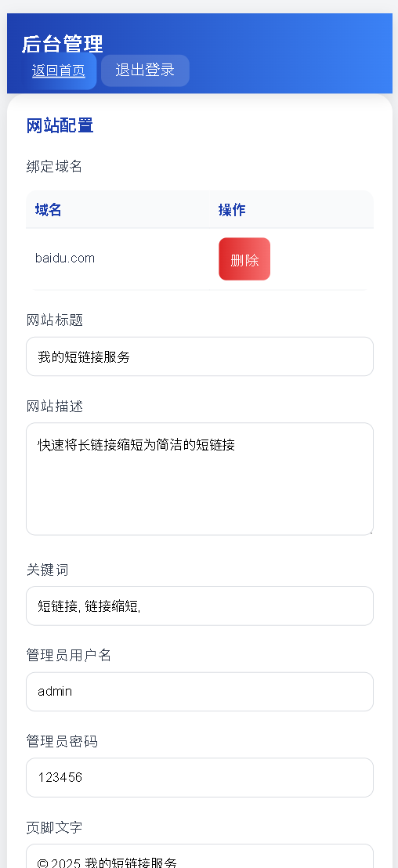Image resolution: width=398 pixels, height=868 pixels.
Task: Click the 网站配置 section heading
Action: [60, 125]
